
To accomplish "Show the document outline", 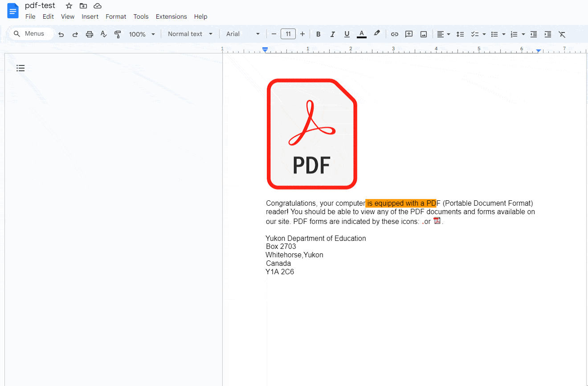I will click(20, 68).
